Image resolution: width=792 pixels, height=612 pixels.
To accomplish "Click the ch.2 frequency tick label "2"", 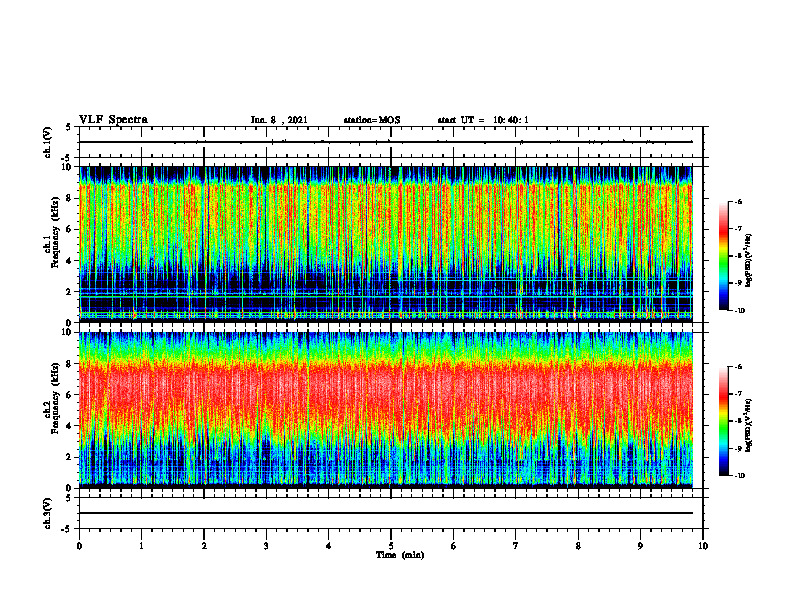I will click(70, 457).
